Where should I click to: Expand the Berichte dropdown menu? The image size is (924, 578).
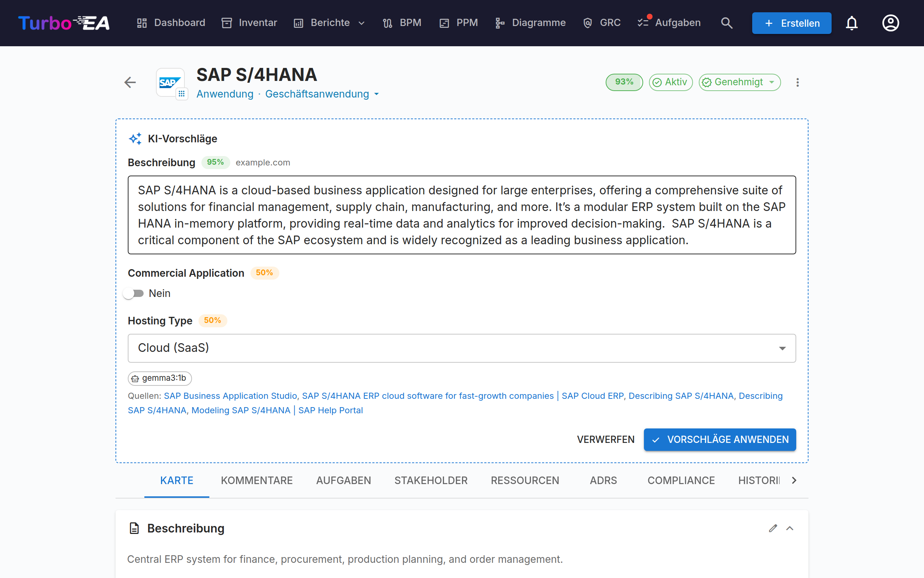coord(329,23)
